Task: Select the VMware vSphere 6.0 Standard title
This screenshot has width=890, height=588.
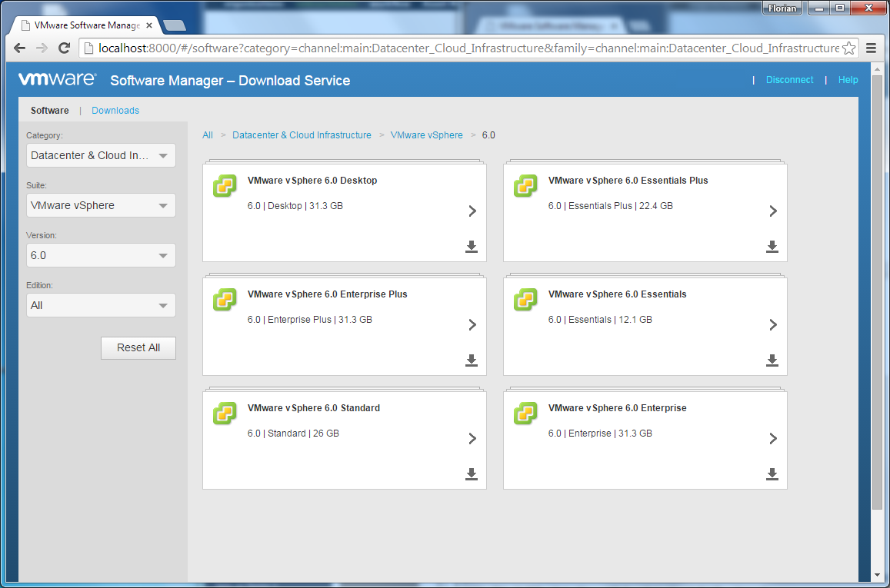Action: (x=313, y=408)
